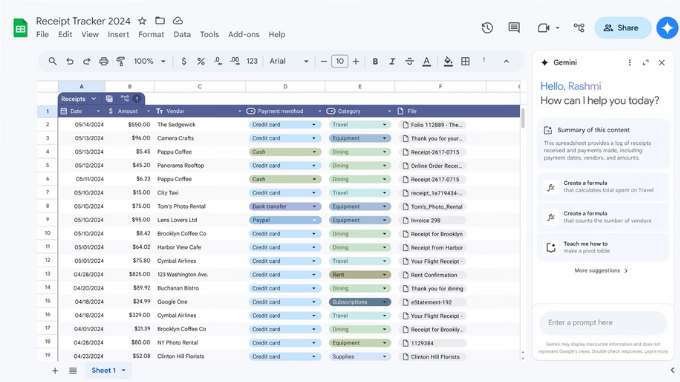Screen dimensions: 680x382
Task: Check the cloud save status icon
Action: [178, 21]
